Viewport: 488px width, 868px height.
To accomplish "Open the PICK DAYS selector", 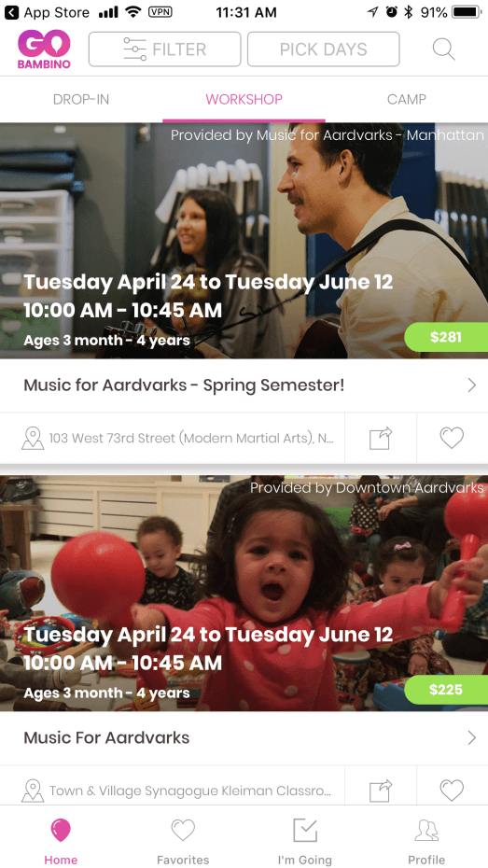I will pyautogui.click(x=324, y=49).
